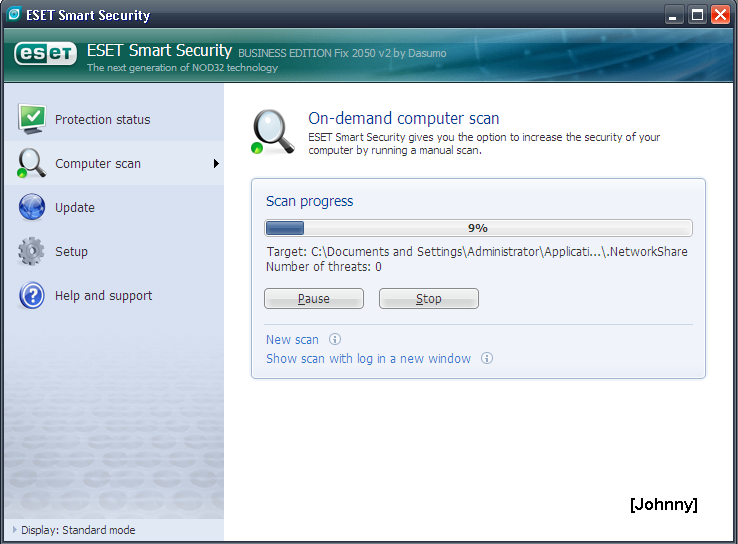Open Help and support
The width and height of the screenshot is (738, 544).
tap(114, 296)
